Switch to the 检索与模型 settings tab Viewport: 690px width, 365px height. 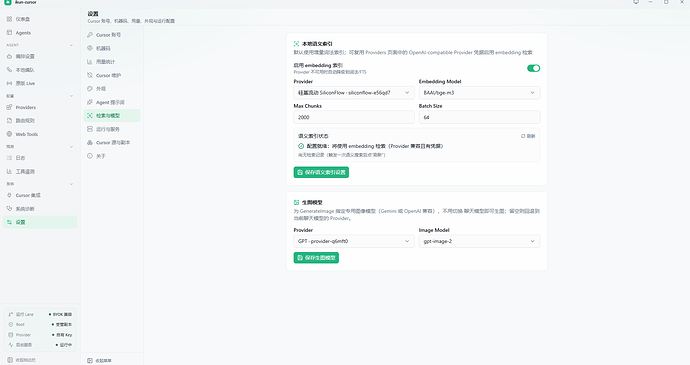112,115
